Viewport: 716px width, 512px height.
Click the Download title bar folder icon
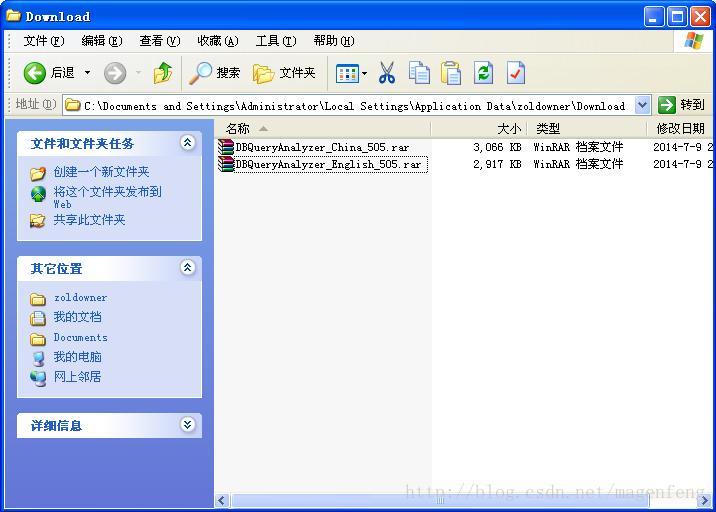click(x=14, y=16)
